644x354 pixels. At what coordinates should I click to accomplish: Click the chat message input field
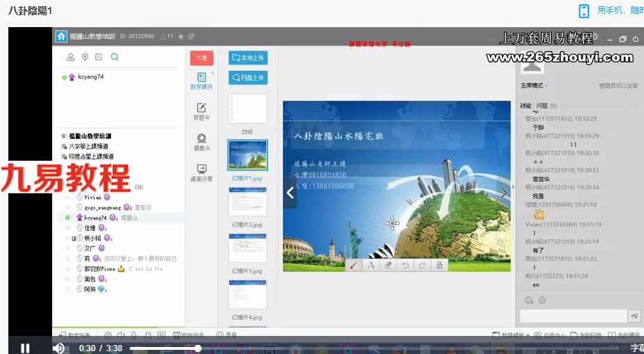tap(573, 316)
